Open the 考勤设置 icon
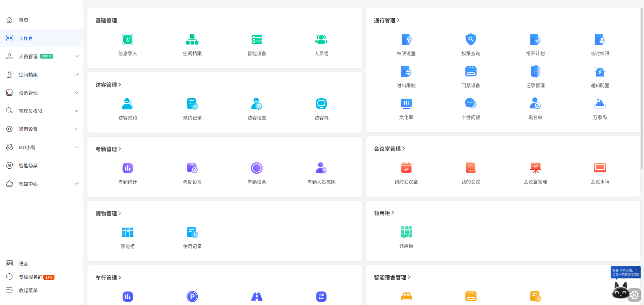Screen dimensions: 644x305 pos(192,168)
